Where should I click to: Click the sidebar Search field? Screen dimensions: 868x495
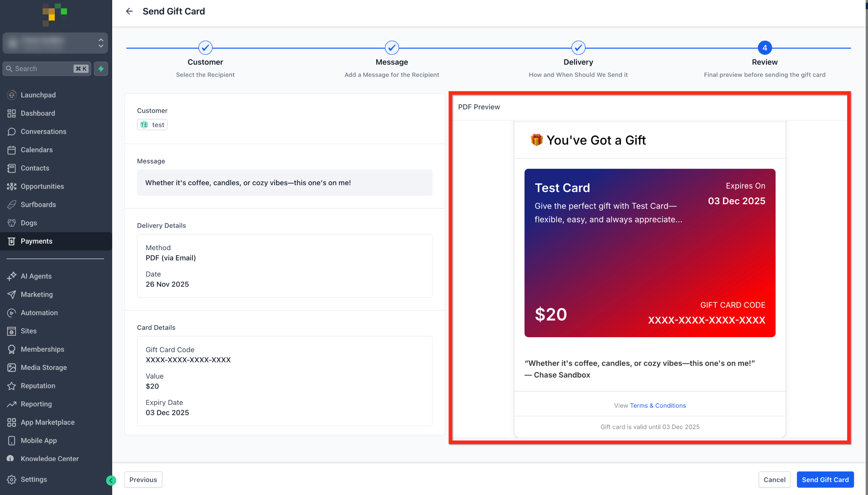[47, 69]
